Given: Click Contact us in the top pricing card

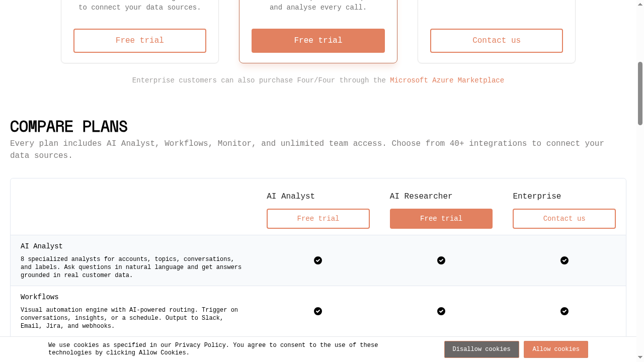Looking at the screenshot, I should (x=497, y=41).
